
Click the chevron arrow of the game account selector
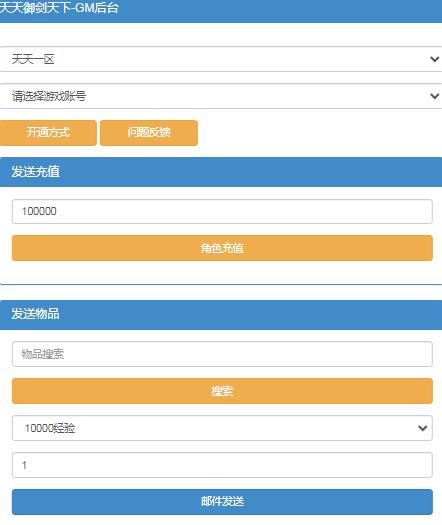pos(434,96)
